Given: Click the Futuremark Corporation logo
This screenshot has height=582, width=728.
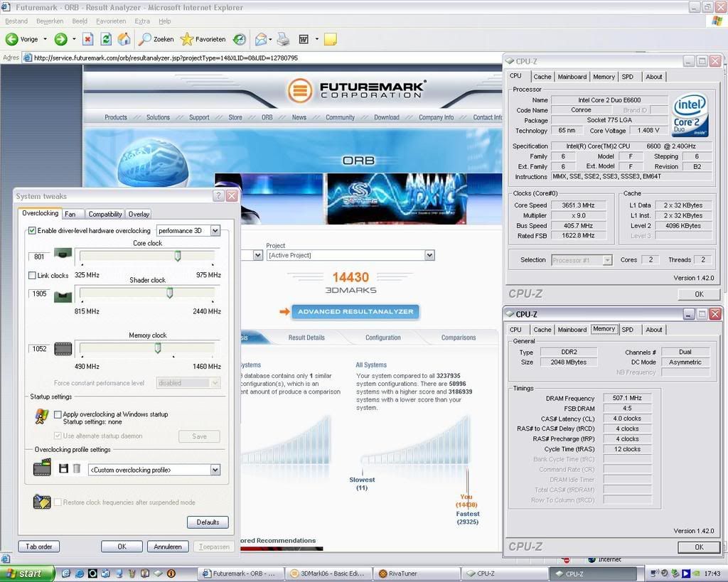Looking at the screenshot, I should tap(356, 90).
